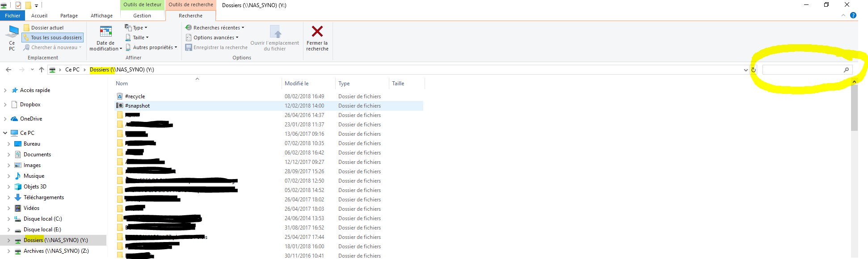Click the new folder quick access icon

coord(28,5)
